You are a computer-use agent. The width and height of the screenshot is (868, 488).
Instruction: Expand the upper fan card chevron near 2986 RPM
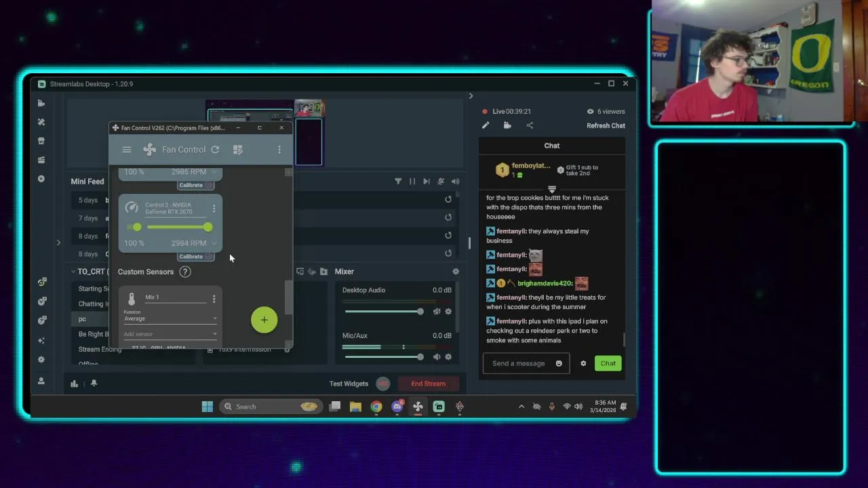(x=214, y=172)
